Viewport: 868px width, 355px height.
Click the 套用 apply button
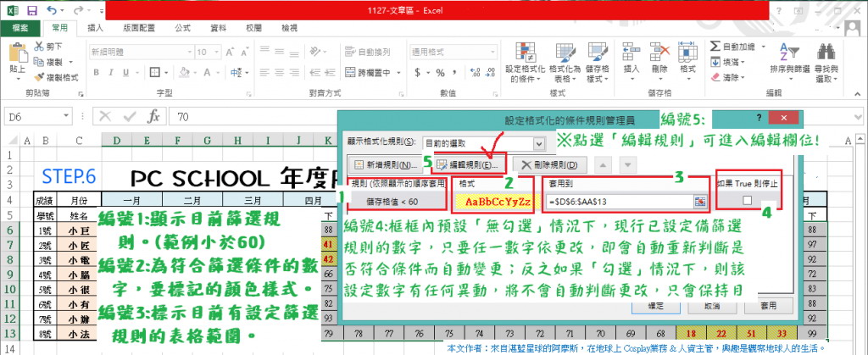[768, 305]
